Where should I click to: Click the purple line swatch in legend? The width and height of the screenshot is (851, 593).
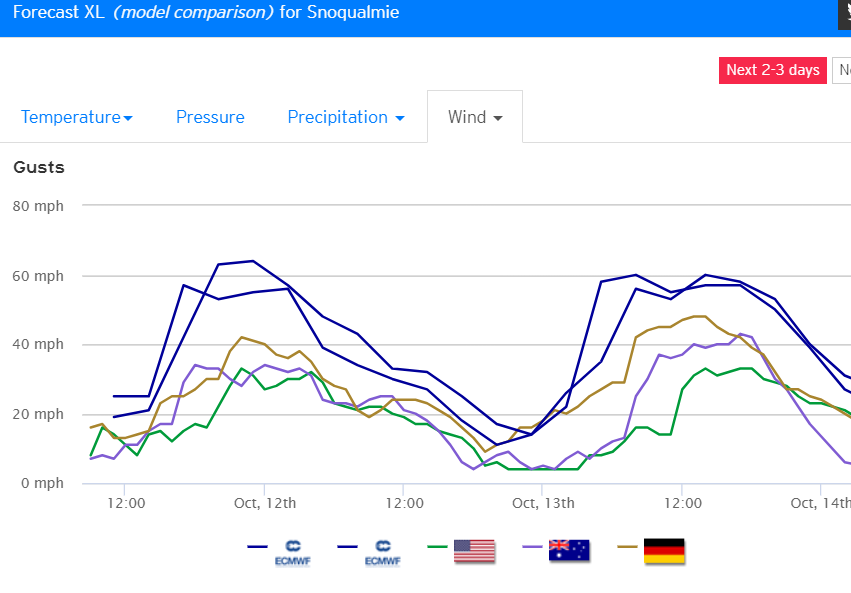(x=532, y=547)
